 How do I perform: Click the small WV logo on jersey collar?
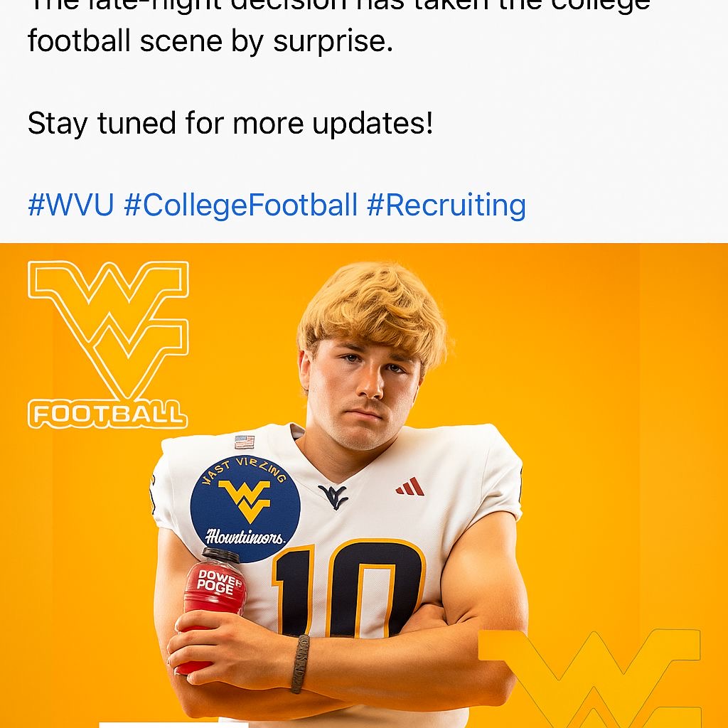[x=333, y=496]
